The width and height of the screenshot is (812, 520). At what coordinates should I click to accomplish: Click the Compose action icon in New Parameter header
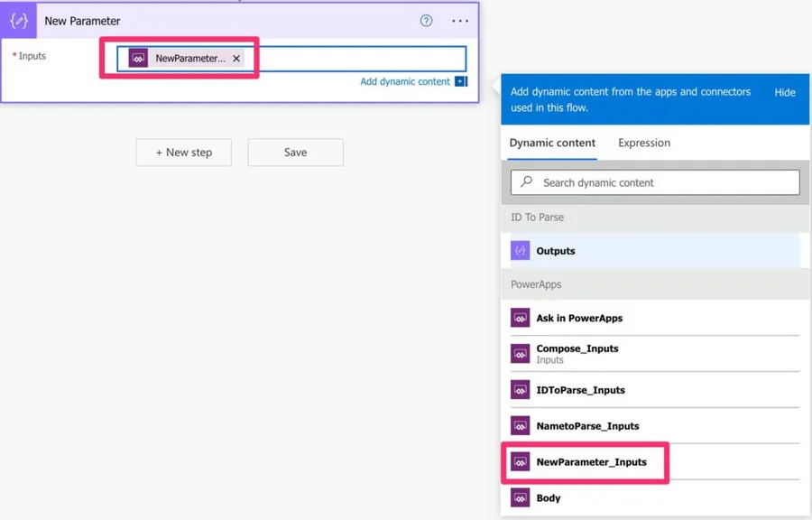click(x=19, y=21)
